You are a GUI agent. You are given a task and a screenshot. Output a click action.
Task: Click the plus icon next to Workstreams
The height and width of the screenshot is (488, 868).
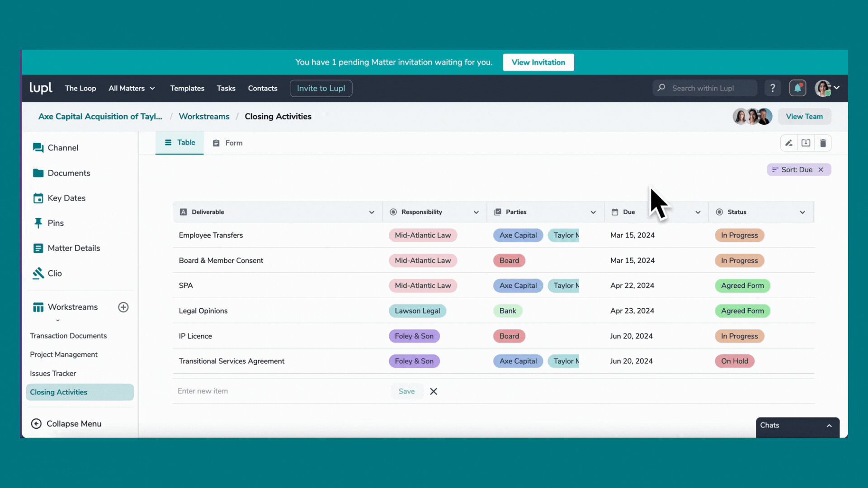tap(123, 307)
